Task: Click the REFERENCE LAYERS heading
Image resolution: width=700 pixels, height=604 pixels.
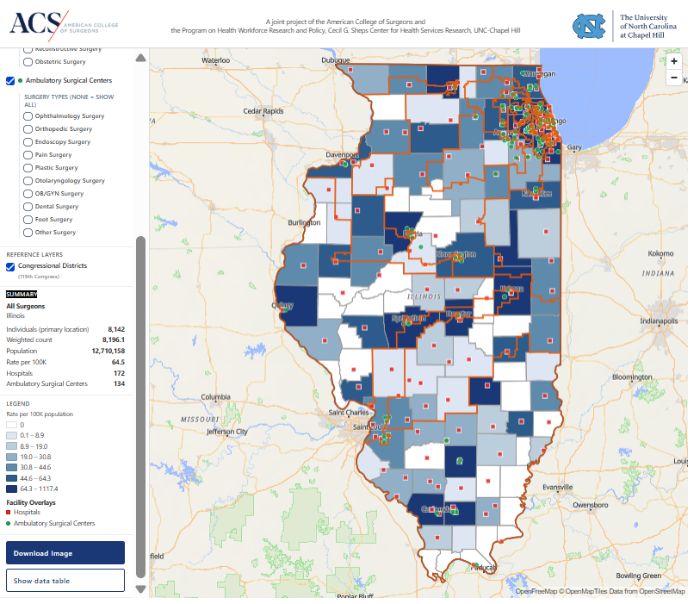Action: click(x=34, y=255)
